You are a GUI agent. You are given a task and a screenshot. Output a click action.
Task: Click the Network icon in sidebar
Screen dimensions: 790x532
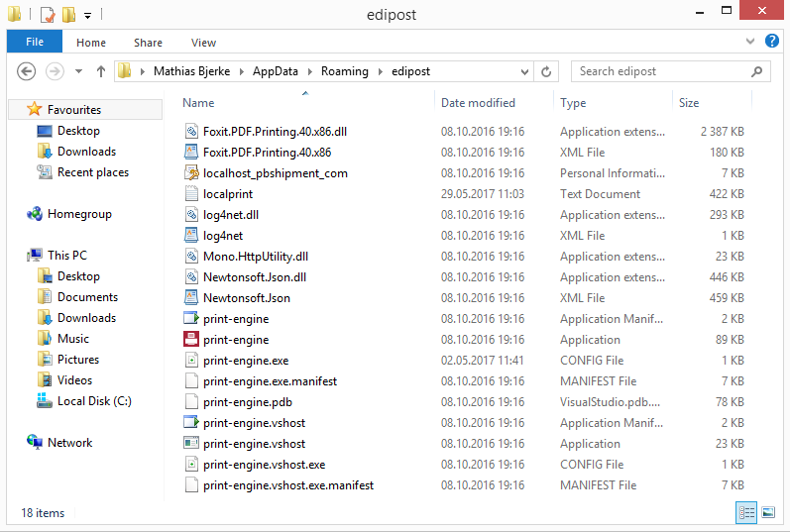click(35, 442)
